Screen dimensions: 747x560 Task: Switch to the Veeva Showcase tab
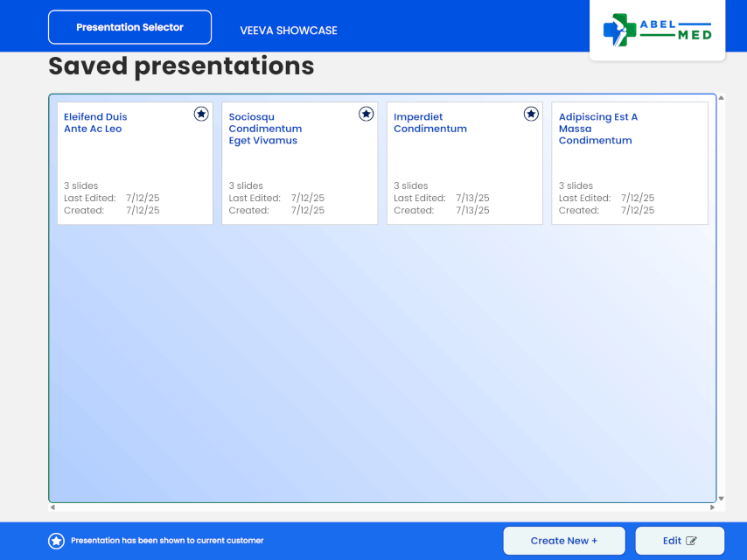[x=289, y=31]
